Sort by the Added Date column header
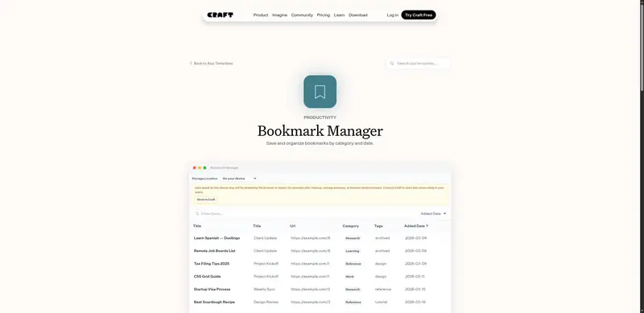 pyautogui.click(x=415, y=226)
